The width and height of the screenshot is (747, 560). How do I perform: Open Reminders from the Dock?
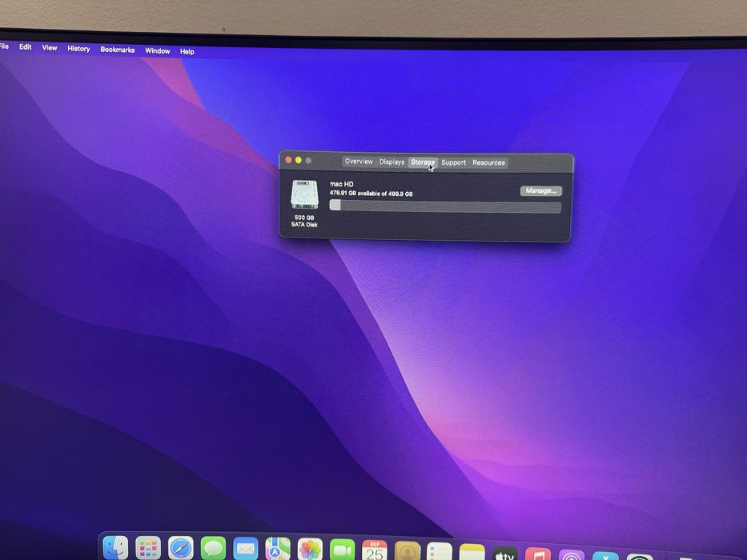440,551
